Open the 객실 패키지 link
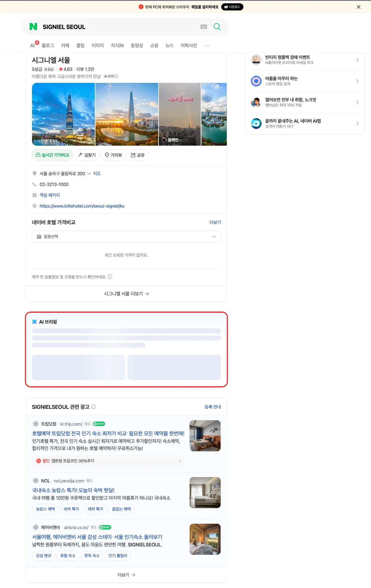Screen dimensions: 371x588 coord(50,195)
